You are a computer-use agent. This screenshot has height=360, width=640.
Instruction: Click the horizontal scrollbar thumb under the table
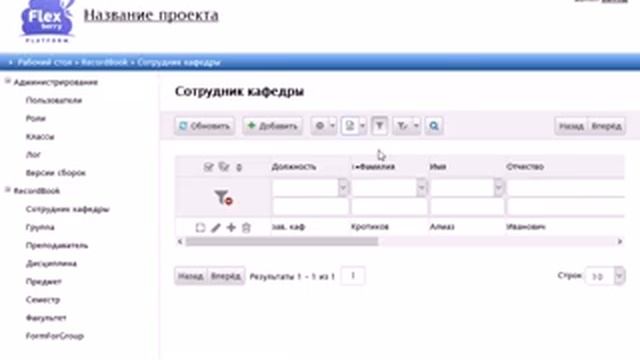point(282,242)
